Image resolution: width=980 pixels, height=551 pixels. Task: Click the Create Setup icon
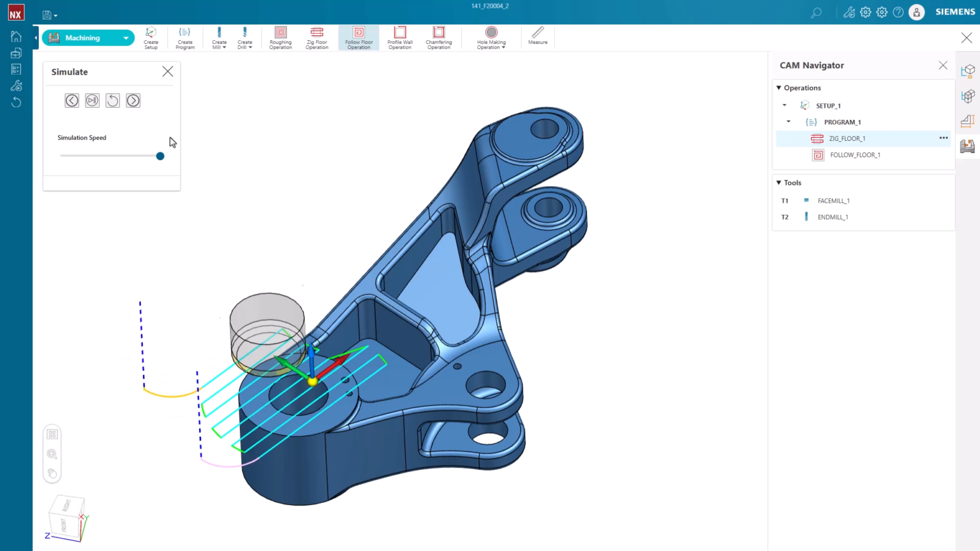click(151, 37)
